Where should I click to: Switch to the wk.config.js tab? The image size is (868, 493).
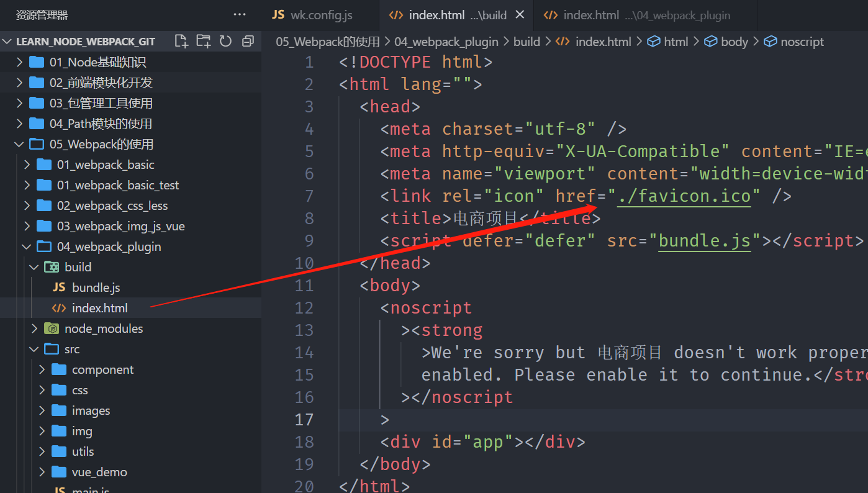[315, 15]
